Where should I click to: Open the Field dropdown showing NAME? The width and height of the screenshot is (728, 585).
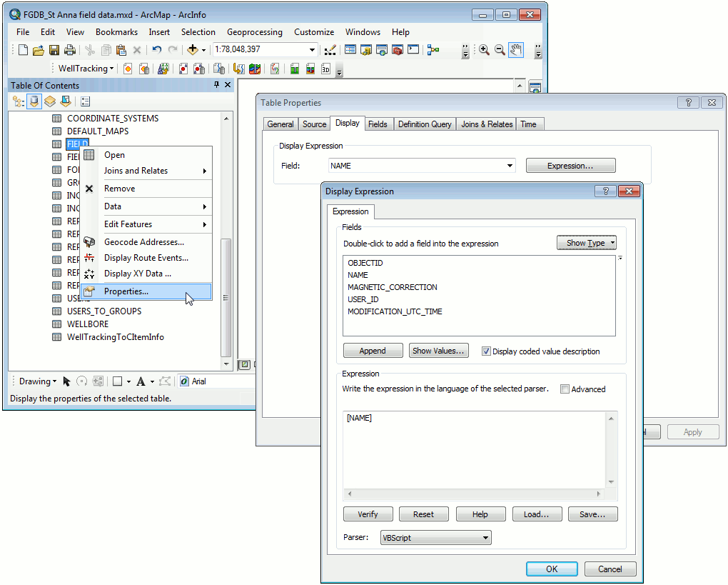click(510, 166)
